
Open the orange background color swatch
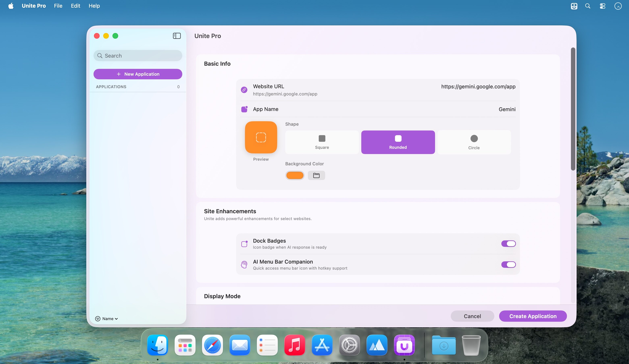click(295, 176)
